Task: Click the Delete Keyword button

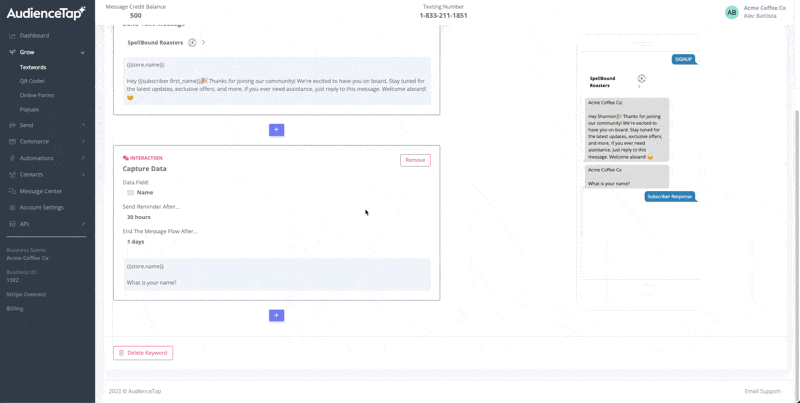Action: click(x=143, y=353)
